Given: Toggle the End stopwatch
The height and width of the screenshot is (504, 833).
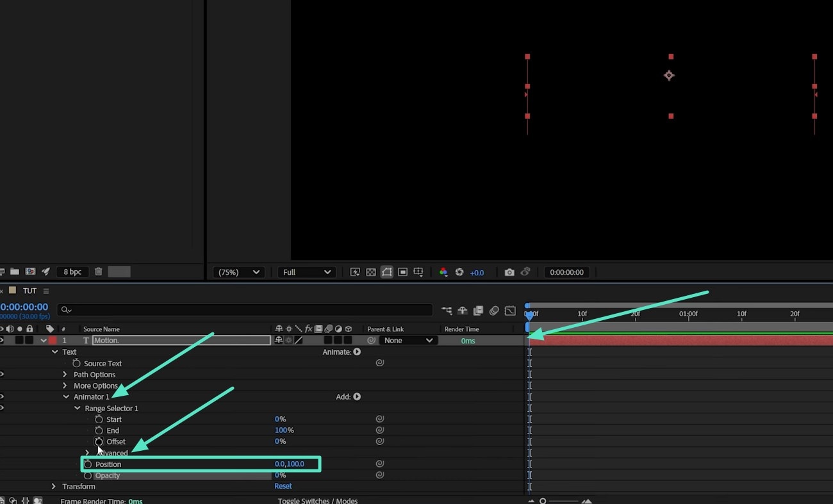Looking at the screenshot, I should tap(99, 430).
